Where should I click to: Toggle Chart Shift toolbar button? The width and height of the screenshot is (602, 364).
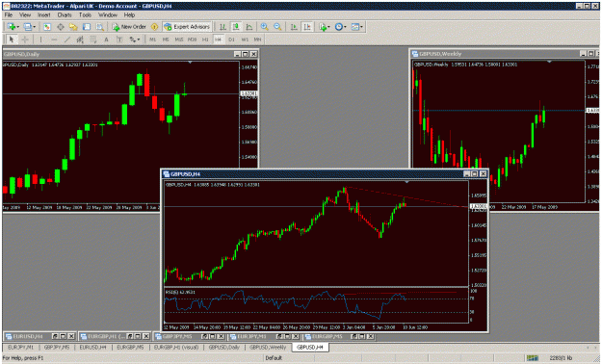[307, 27]
